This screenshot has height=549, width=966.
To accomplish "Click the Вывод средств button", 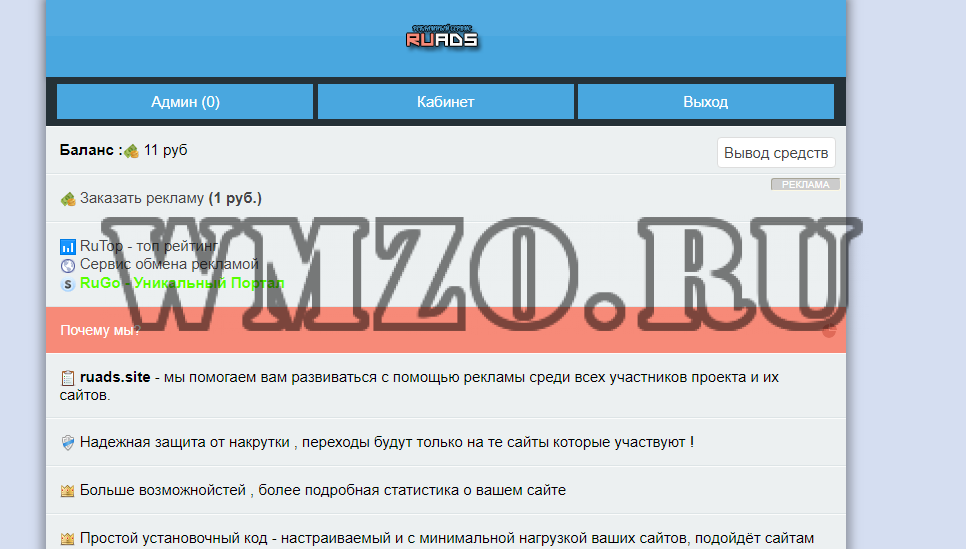I will pyautogui.click(x=776, y=153).
